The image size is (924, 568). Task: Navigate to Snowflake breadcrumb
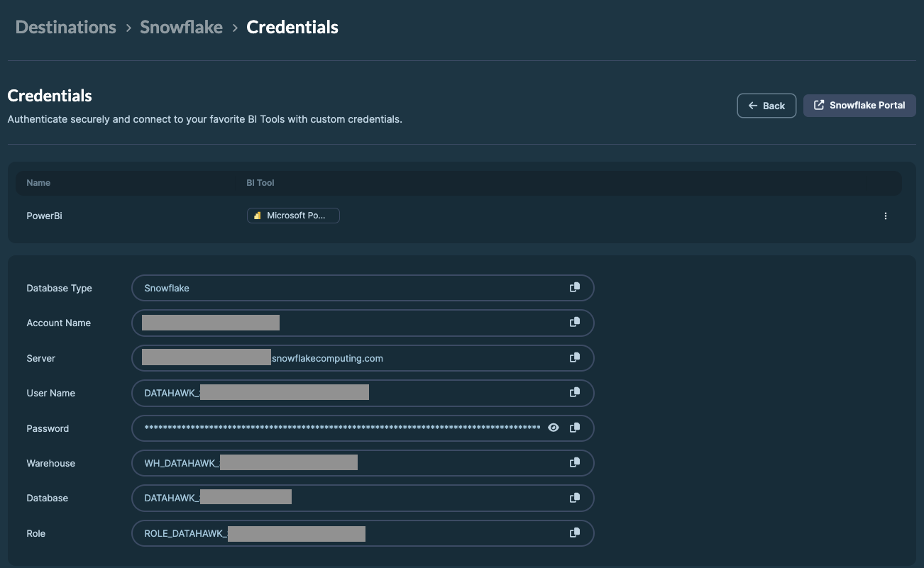181,28
